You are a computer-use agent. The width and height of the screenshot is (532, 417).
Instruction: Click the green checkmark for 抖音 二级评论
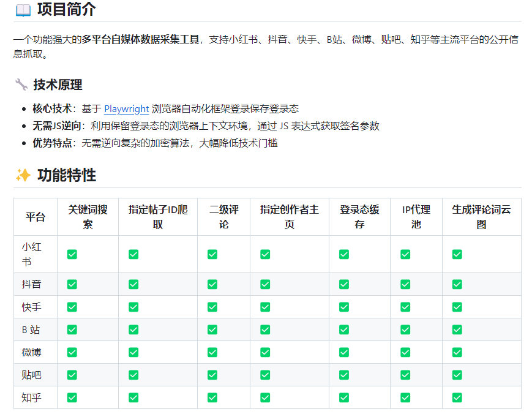[211, 284]
